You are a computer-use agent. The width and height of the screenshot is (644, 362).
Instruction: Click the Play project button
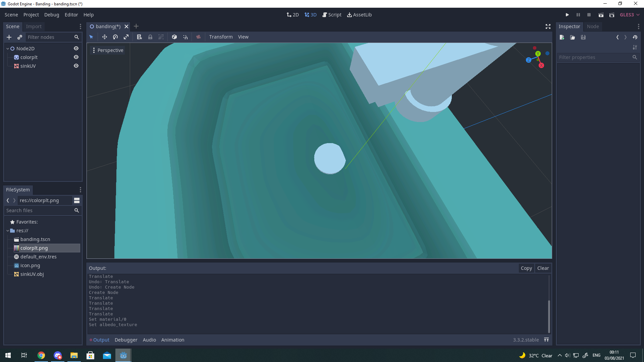[567, 15]
